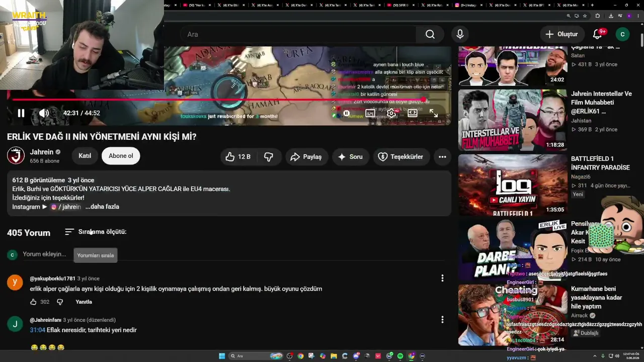Viewport: 644px width, 362px height.
Task: Open File Explorer from the taskbar
Action: pyautogui.click(x=334, y=356)
